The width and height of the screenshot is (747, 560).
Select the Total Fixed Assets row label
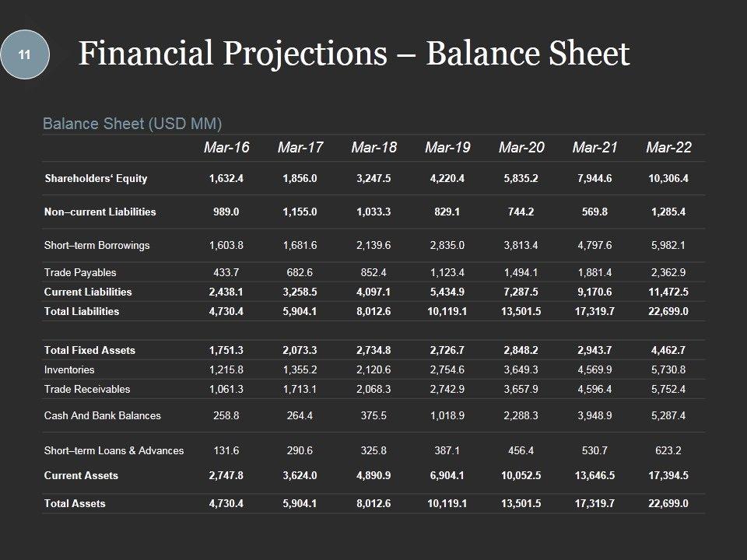tap(89, 350)
